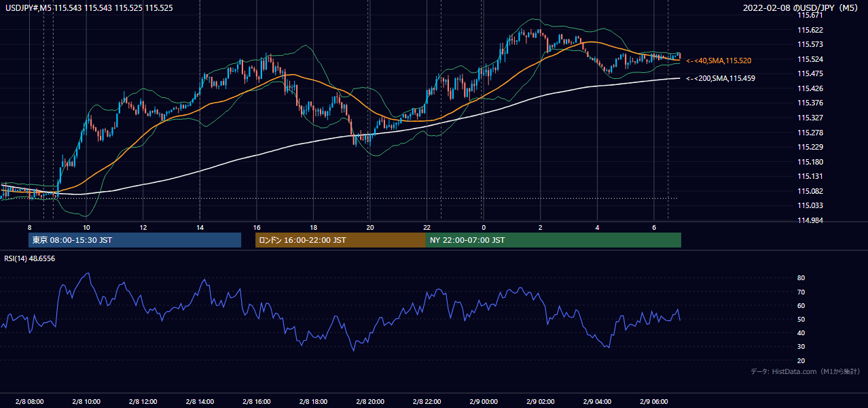Screen dimensions: 868x408
Task: Select the 2/9 04:00 date label
Action: (x=596, y=401)
